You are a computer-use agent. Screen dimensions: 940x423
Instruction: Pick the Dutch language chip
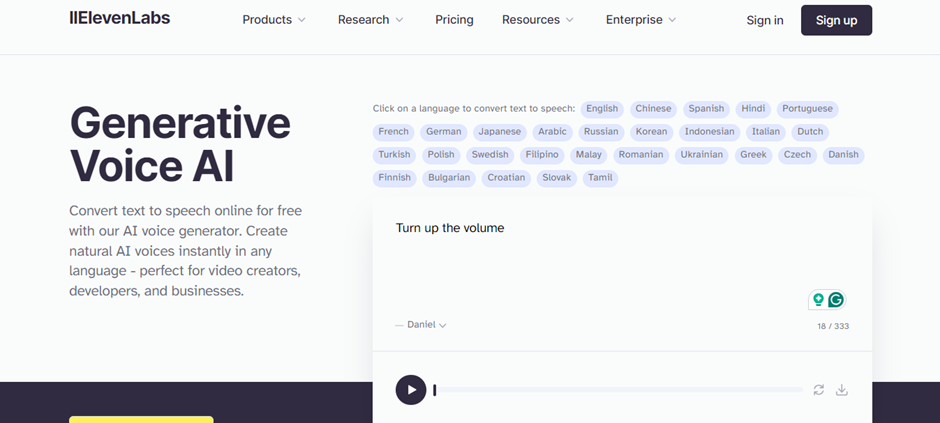(x=810, y=132)
